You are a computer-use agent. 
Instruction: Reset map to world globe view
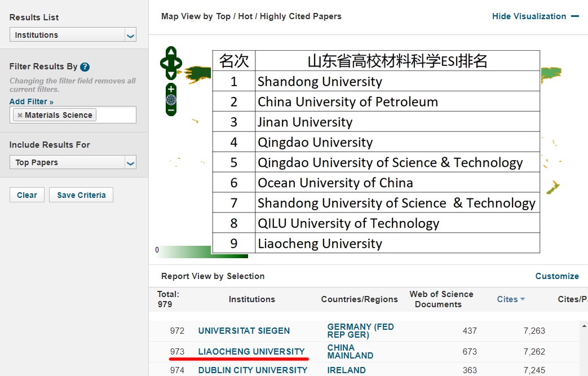tap(171, 100)
